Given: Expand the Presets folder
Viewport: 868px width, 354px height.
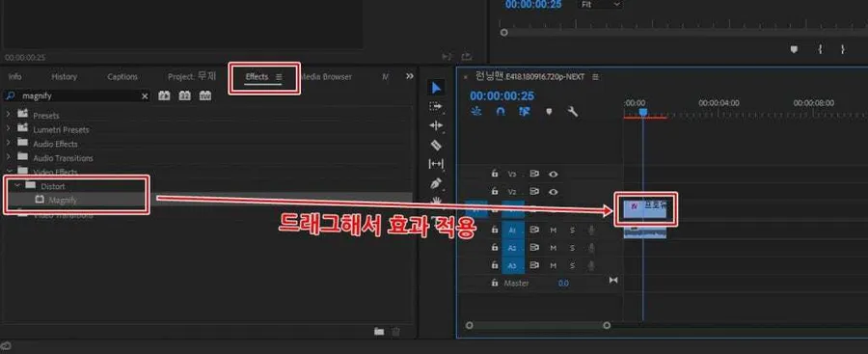Looking at the screenshot, I should coord(9,115).
